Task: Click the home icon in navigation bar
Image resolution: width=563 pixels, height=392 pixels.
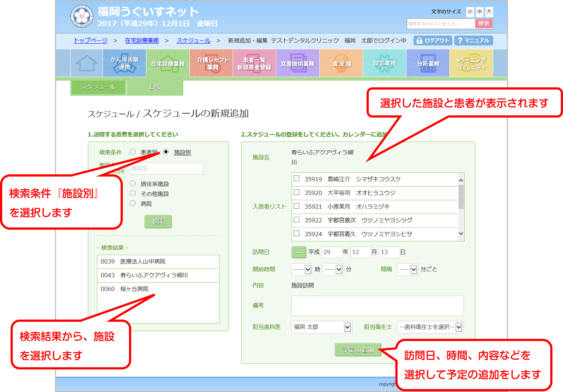Action: coord(87,63)
